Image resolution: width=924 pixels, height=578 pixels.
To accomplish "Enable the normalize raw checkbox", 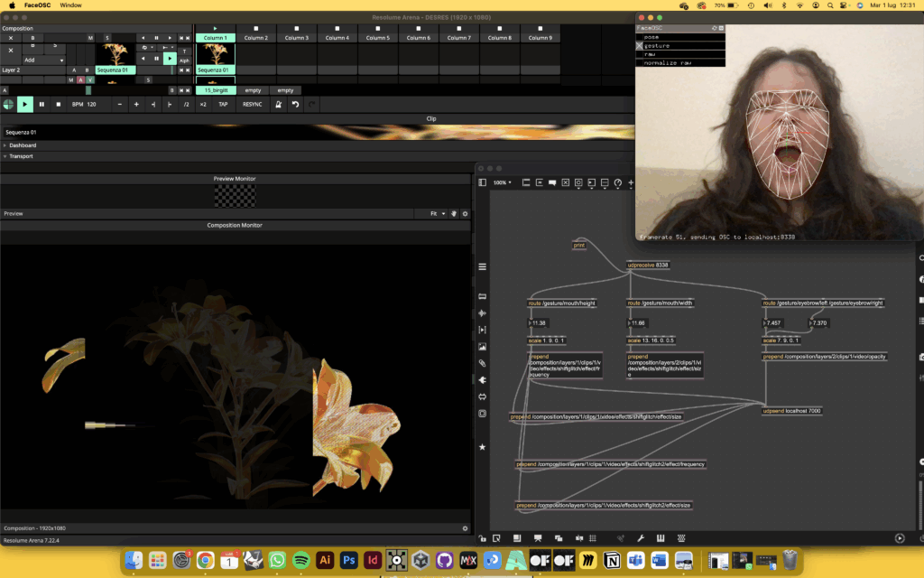I will 640,62.
